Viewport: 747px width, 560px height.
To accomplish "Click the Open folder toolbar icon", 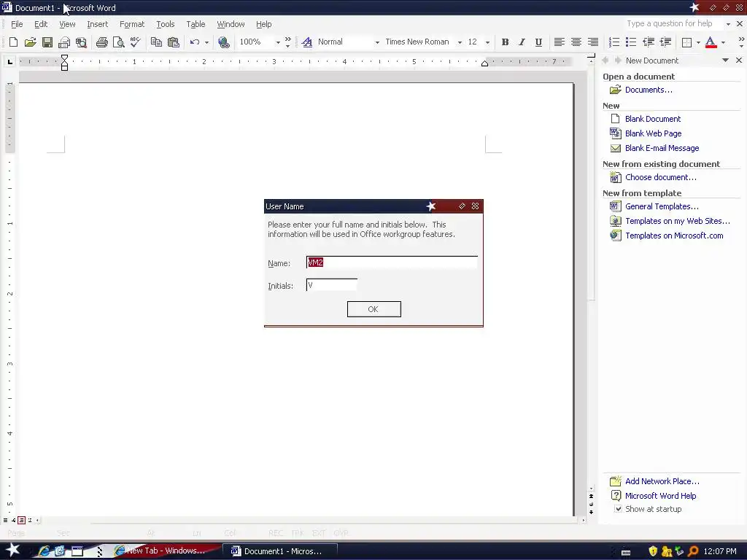I will 30,42.
